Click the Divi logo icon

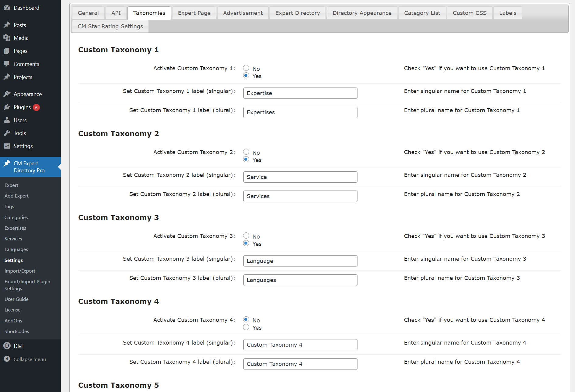tap(7, 346)
